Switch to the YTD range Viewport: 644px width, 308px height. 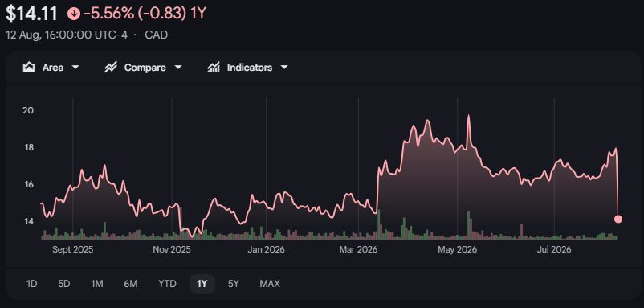(x=167, y=284)
